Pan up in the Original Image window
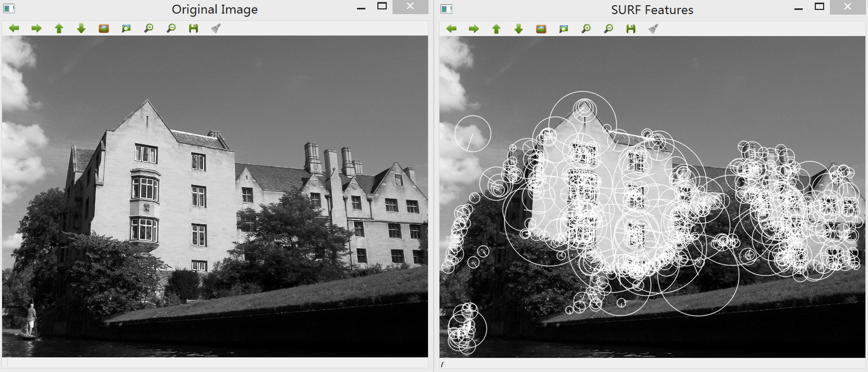The height and width of the screenshot is (372, 868). click(59, 28)
